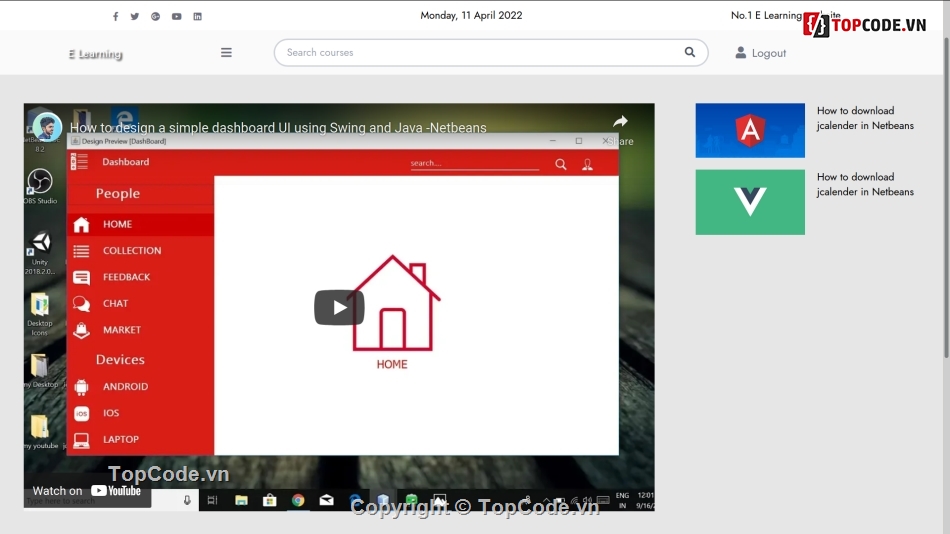950x534 pixels.
Task: Open the video title link
Action: (278, 128)
